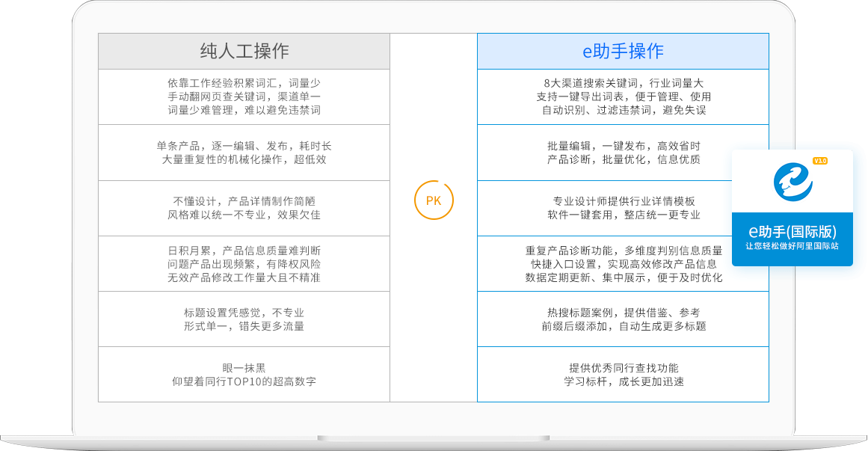Click the 日积月累 manual cell
The height and width of the screenshot is (451, 868).
244,264
